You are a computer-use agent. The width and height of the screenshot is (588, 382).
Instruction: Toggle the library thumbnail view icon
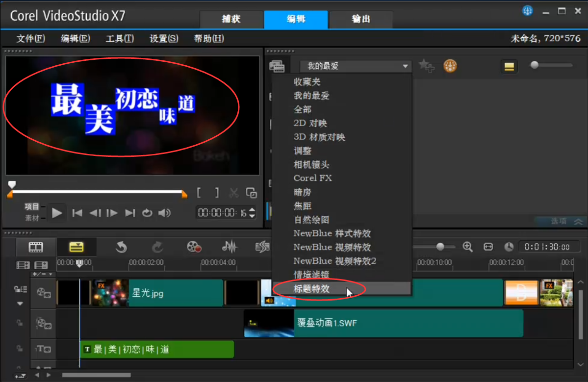coord(509,67)
